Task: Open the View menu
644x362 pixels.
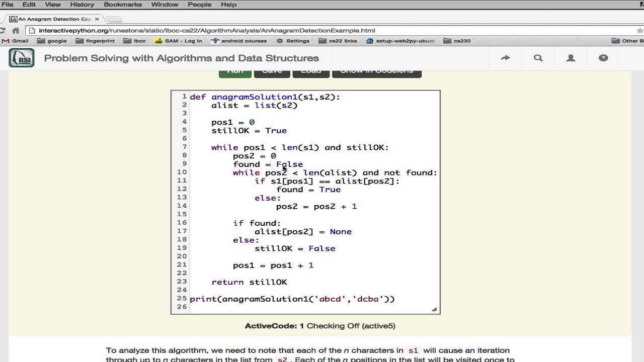Action: [52, 5]
